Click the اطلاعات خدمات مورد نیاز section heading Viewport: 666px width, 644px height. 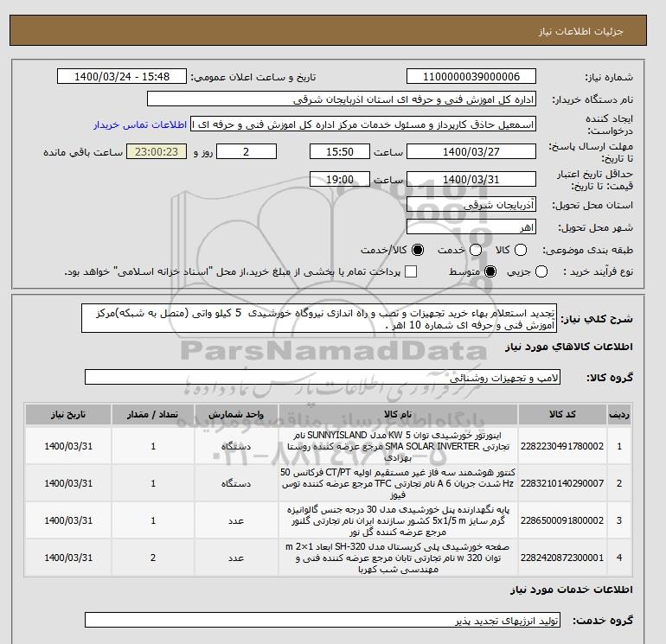571,590
